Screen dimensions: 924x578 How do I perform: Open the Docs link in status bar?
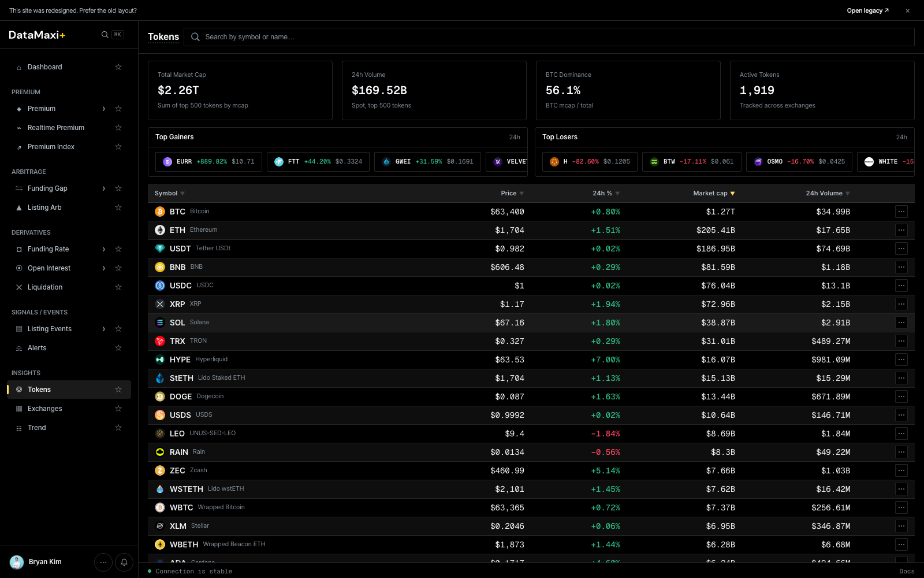click(x=907, y=571)
